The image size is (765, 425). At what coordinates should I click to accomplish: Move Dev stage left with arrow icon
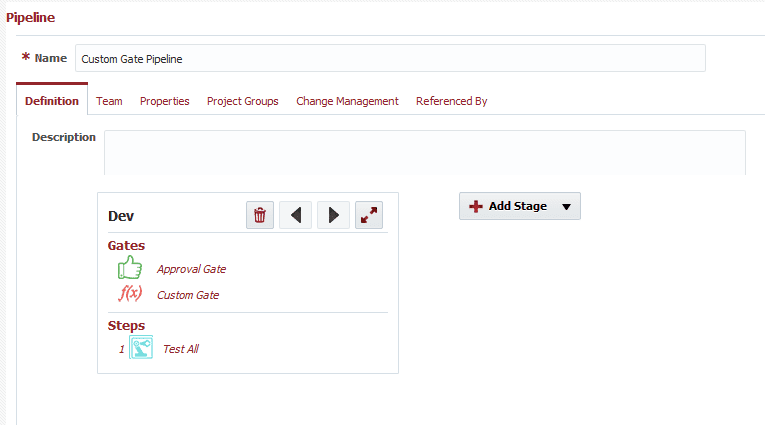296,215
